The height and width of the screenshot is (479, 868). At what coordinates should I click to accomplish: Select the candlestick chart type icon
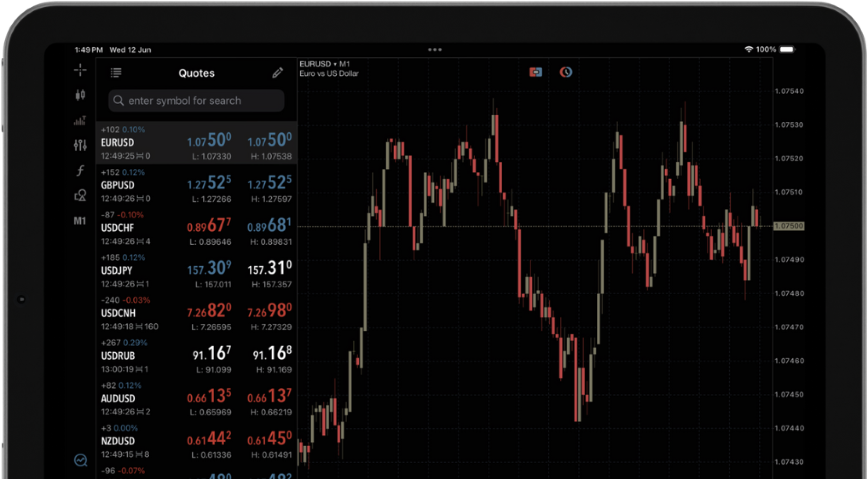click(x=80, y=95)
